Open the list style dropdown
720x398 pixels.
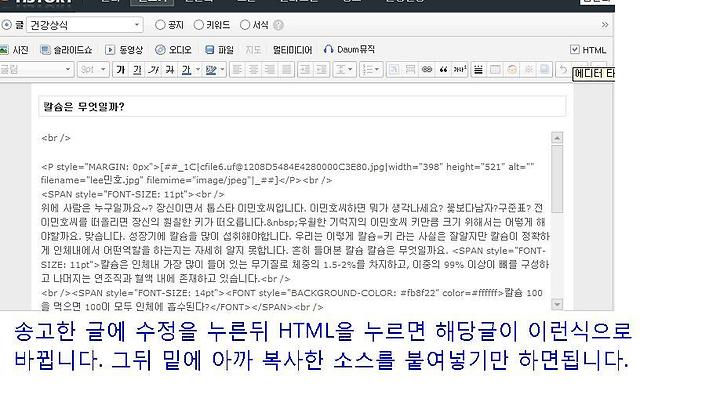pyautogui.click(x=371, y=70)
